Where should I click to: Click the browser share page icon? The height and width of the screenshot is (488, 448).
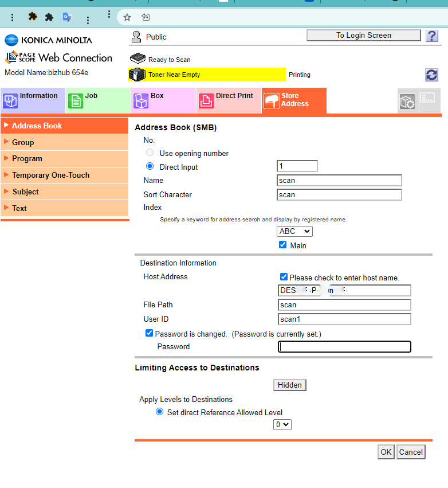click(x=146, y=17)
